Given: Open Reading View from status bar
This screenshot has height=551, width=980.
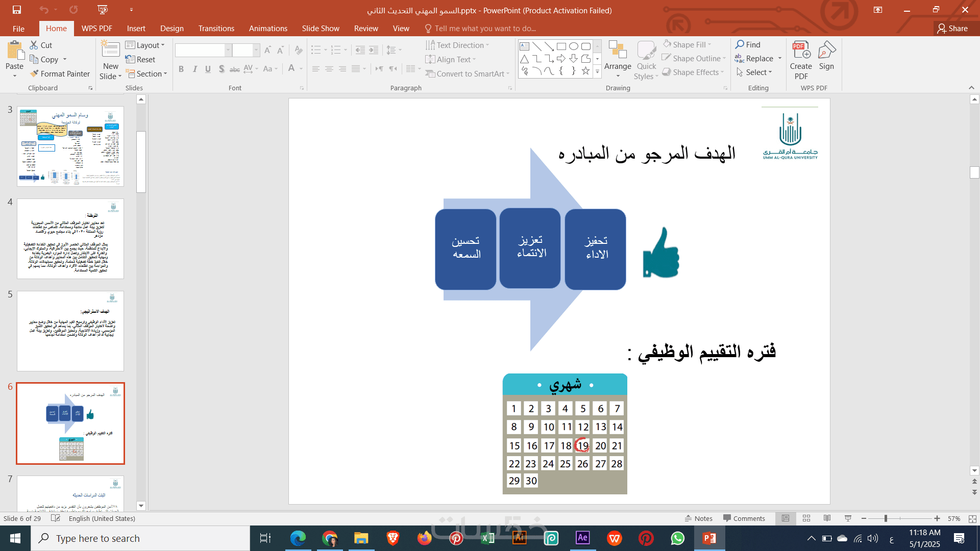Looking at the screenshot, I should [x=827, y=518].
